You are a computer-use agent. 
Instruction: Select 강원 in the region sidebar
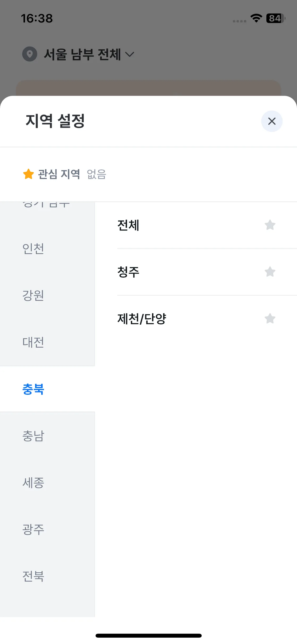48,296
